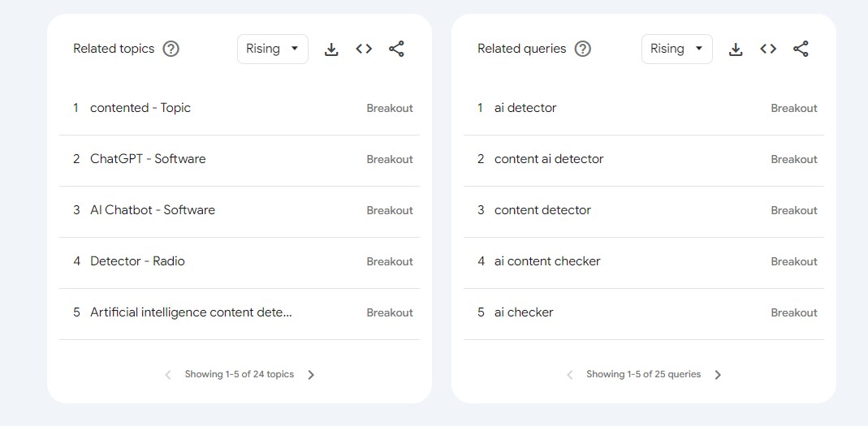868x426 pixels.
Task: Go to next page of topics
Action: coord(311,375)
